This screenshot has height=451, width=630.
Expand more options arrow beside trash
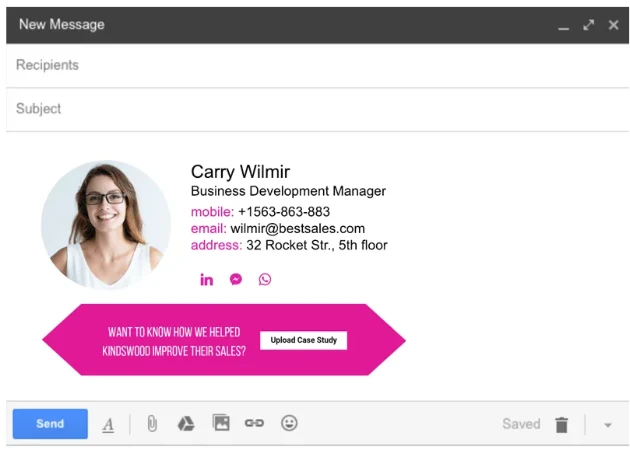pyautogui.click(x=607, y=425)
